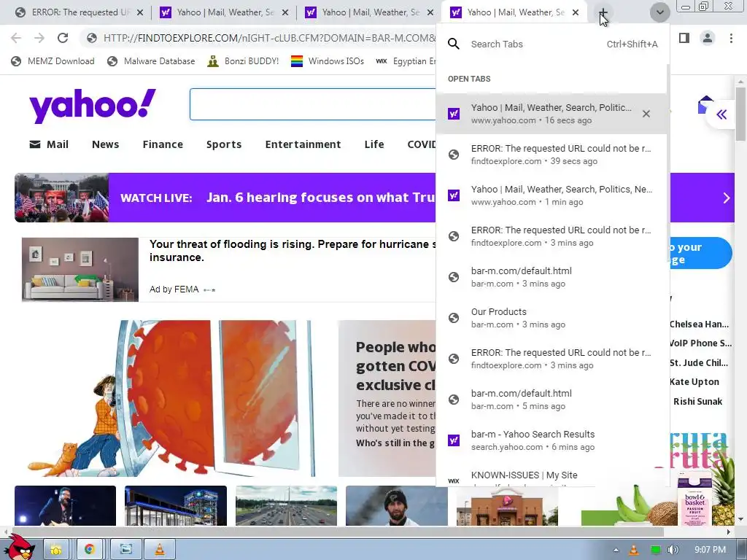Image resolution: width=747 pixels, height=560 pixels.
Task: Select bar-m.com/default.html tab from 5 mins ago
Action: [551, 400]
